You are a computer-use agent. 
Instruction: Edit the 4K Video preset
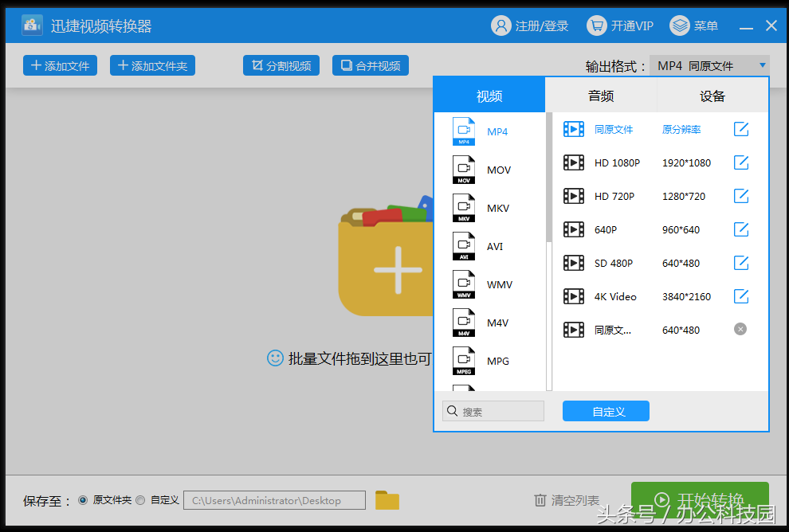(740, 296)
